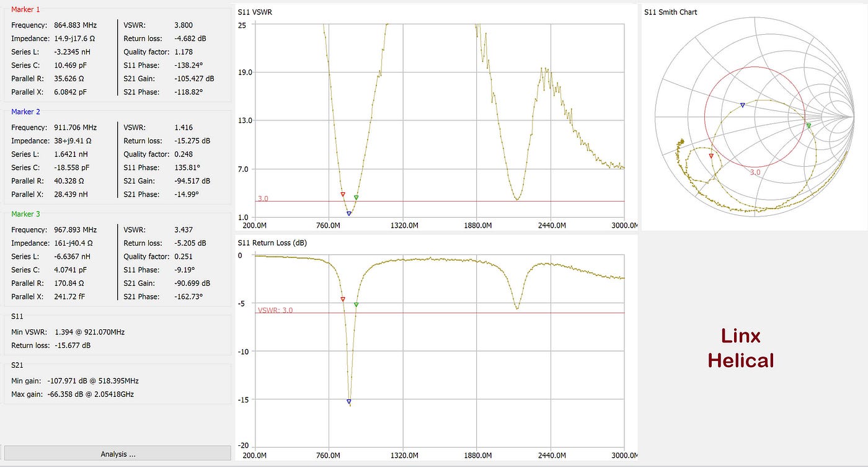Click Marker 3 impedance 161-j40.4 Ω
868x467 pixels.
tap(74, 243)
